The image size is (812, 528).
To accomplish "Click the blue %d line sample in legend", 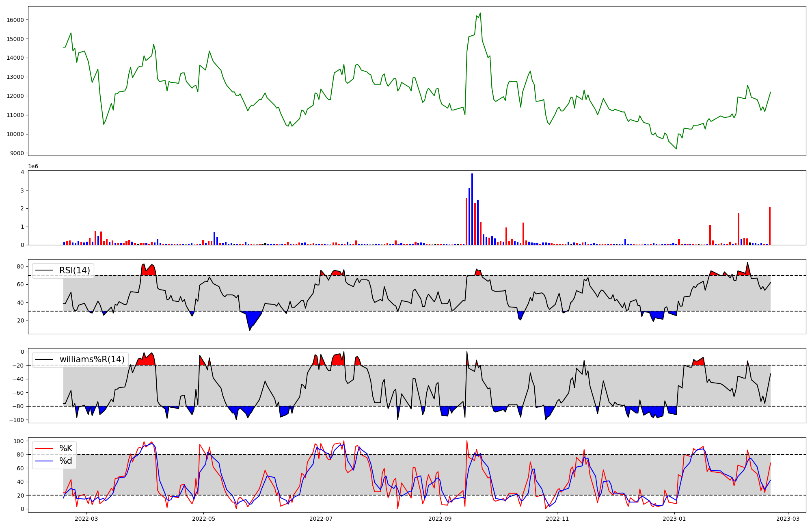I will [x=44, y=461].
